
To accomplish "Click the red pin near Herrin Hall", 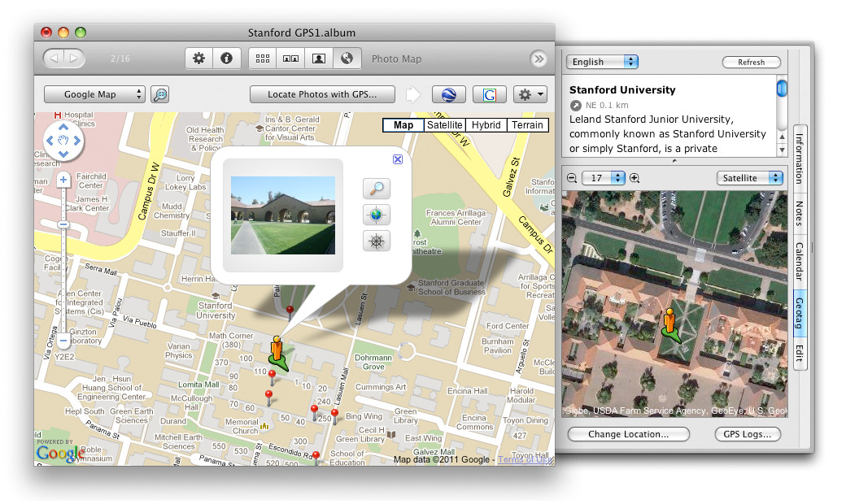I will tap(290, 313).
